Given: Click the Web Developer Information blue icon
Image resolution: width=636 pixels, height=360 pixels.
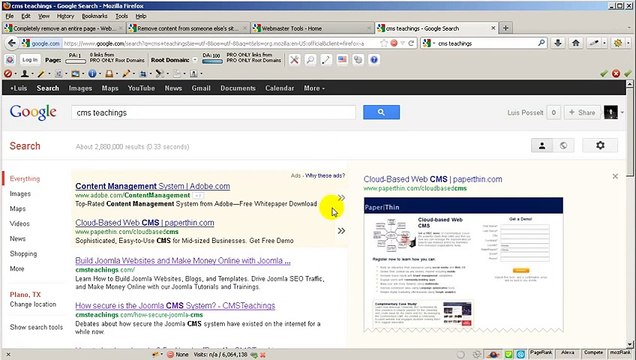Looking at the screenshot, I should pyautogui.click(x=92, y=73).
